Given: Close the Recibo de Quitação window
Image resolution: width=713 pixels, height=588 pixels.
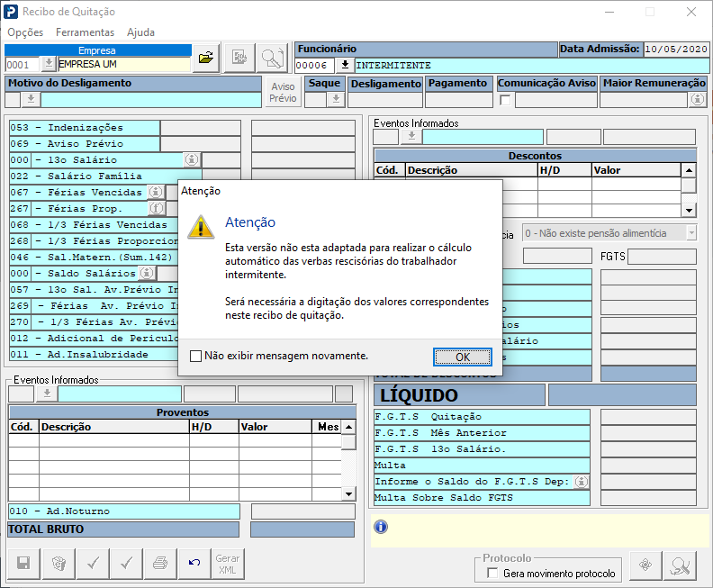Looking at the screenshot, I should [x=691, y=12].
